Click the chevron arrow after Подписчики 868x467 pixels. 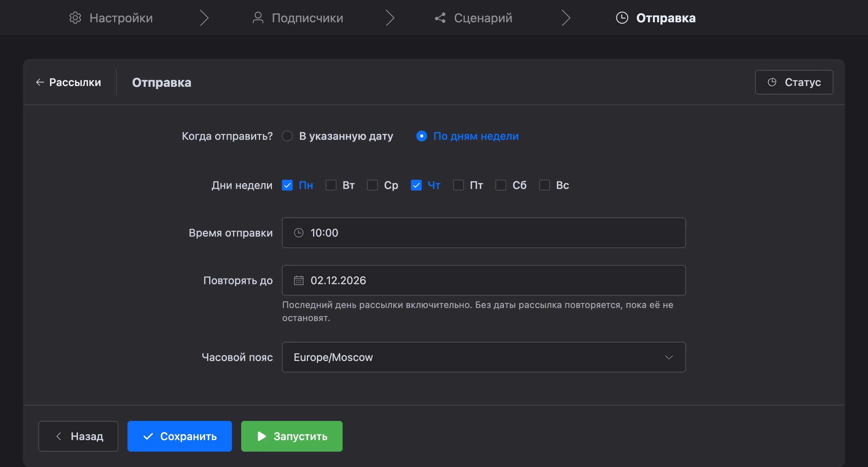[390, 18]
